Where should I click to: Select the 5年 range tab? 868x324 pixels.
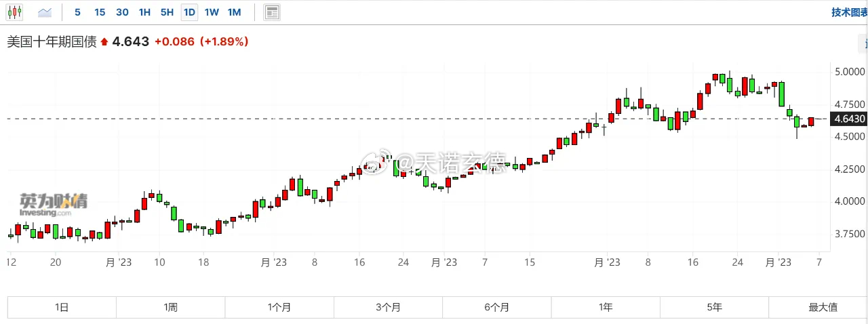pos(714,307)
